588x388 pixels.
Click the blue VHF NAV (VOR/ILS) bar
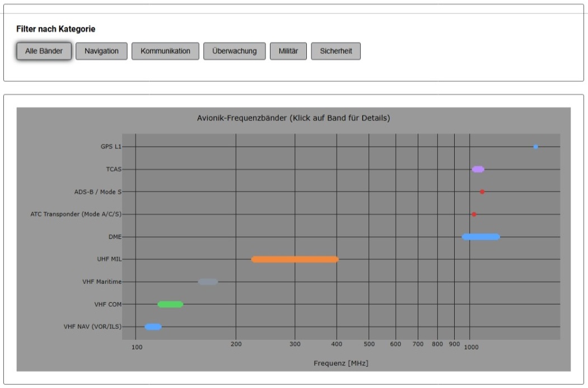[153, 327]
